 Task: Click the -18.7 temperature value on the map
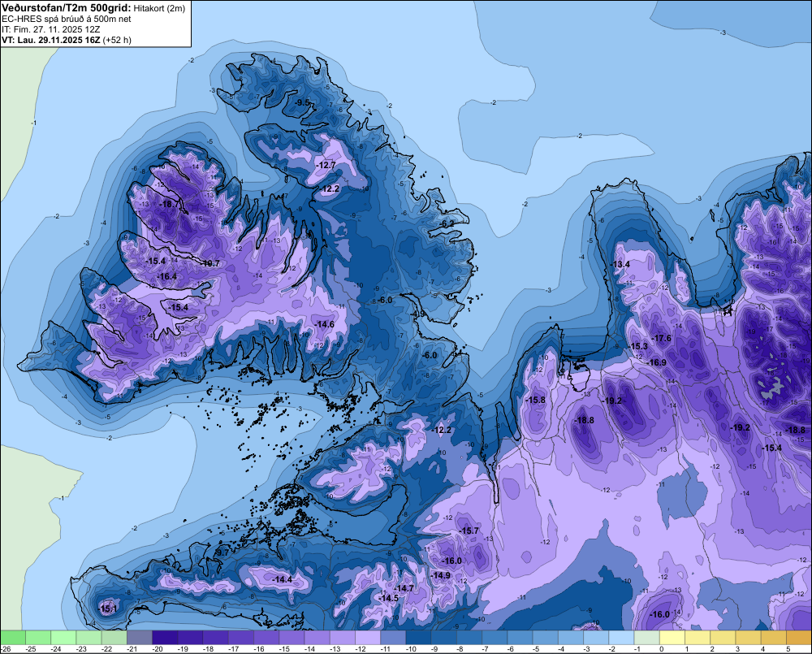(169, 205)
